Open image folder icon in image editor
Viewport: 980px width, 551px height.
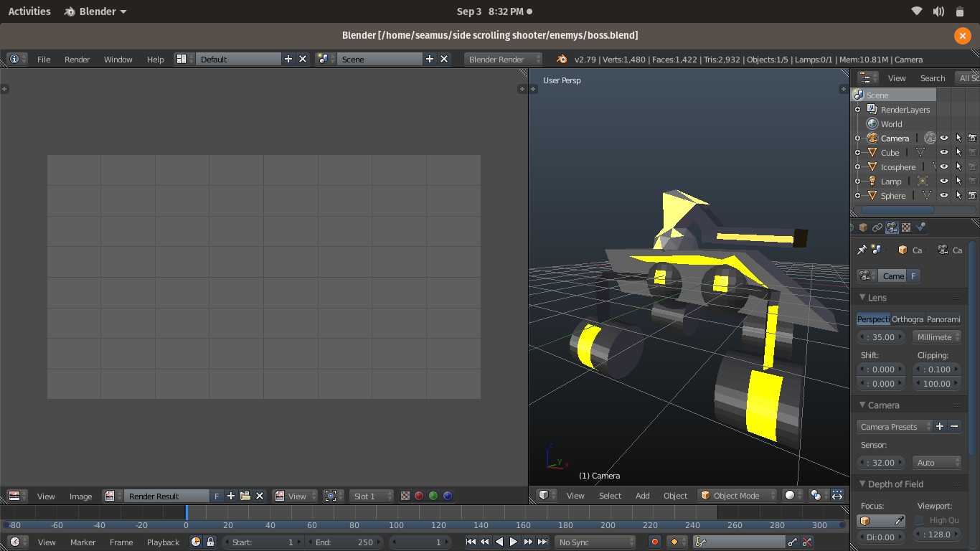[x=245, y=496]
